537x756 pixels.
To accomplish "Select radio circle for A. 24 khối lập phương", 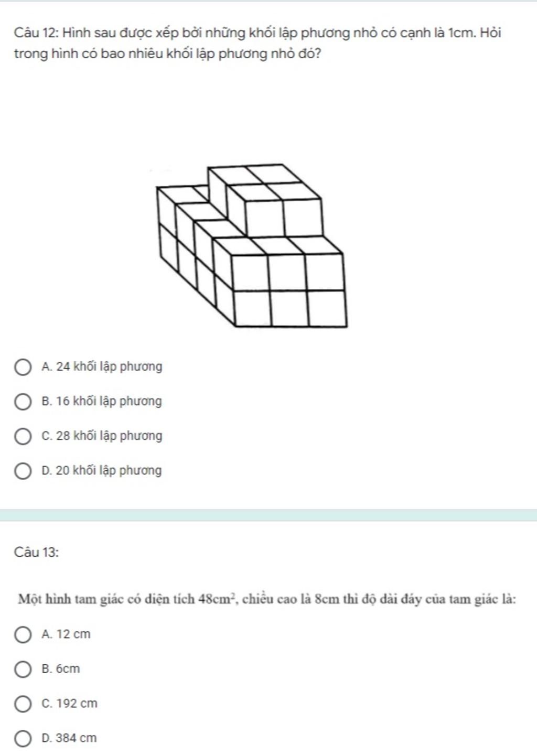I will (22, 368).
